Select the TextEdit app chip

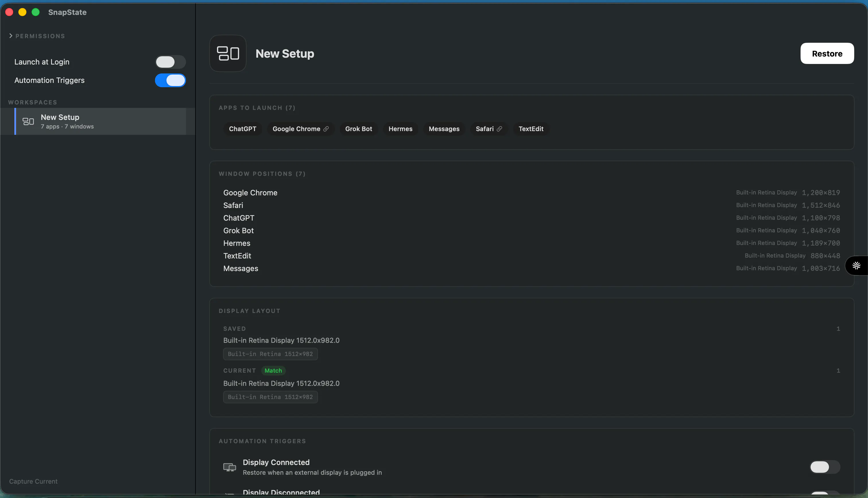pyautogui.click(x=531, y=129)
